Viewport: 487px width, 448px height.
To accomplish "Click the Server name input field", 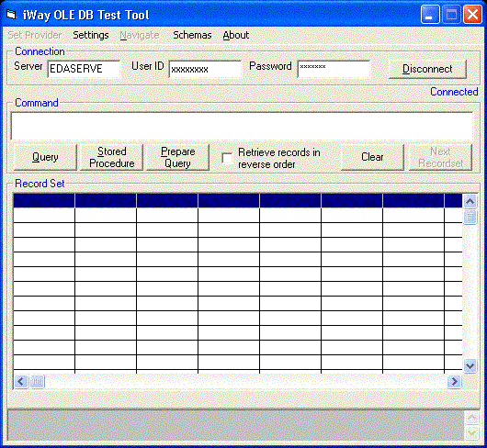I will pos(84,69).
